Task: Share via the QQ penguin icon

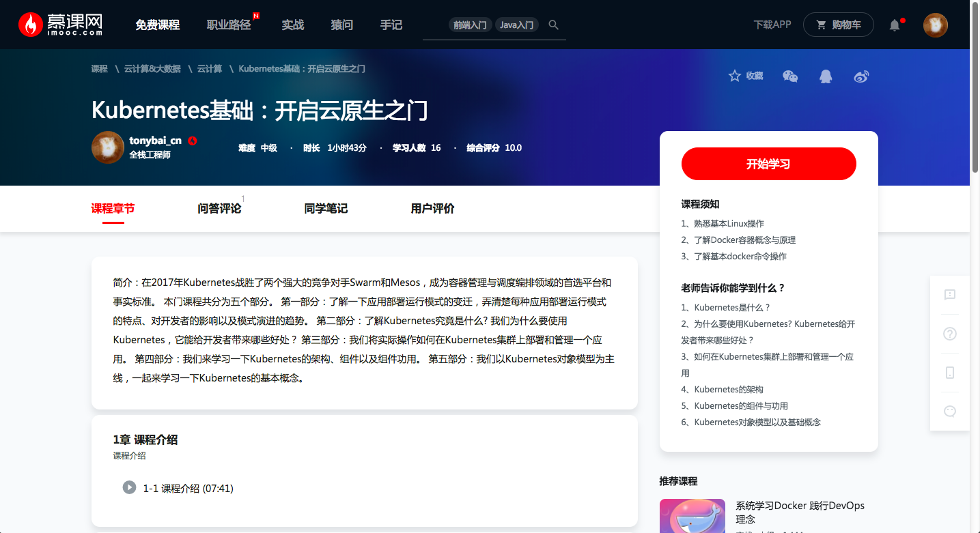Action: [x=826, y=76]
